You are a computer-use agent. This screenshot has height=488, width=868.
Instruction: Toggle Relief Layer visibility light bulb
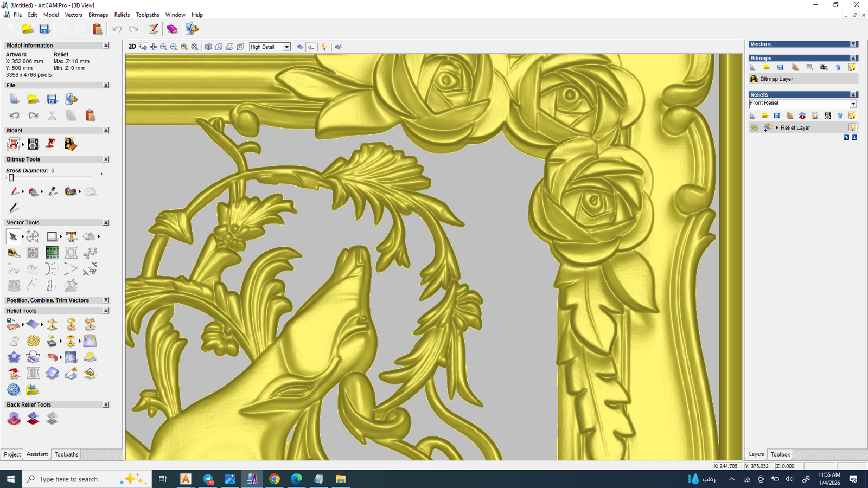(x=852, y=128)
